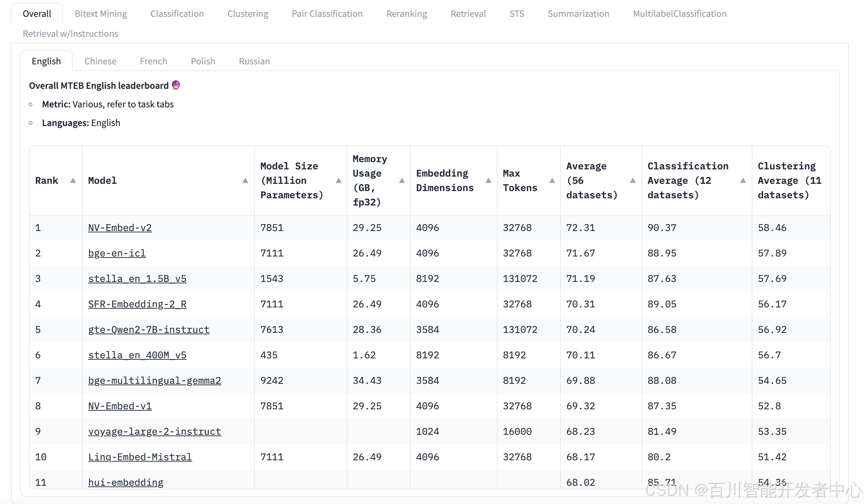Sort by Average (56 datasets) arrow

coord(633,180)
